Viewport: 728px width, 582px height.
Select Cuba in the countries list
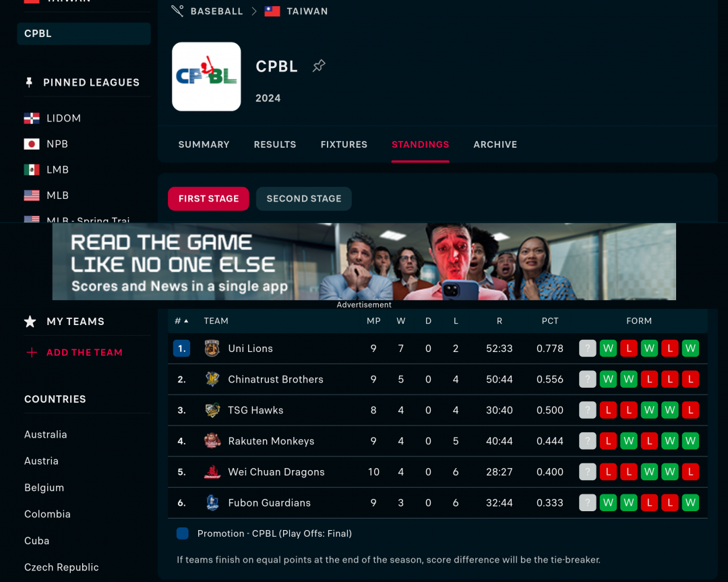click(x=36, y=541)
